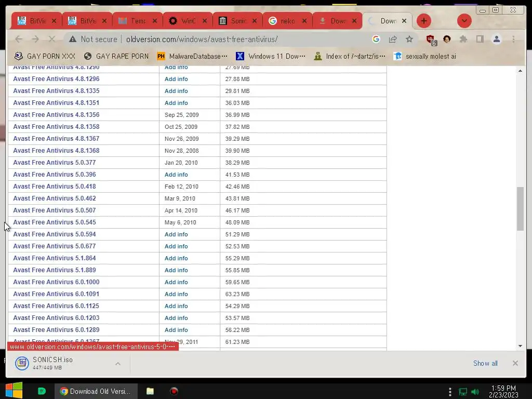Click Add info for Avast 5.0.396
532x399 pixels.
click(176, 175)
